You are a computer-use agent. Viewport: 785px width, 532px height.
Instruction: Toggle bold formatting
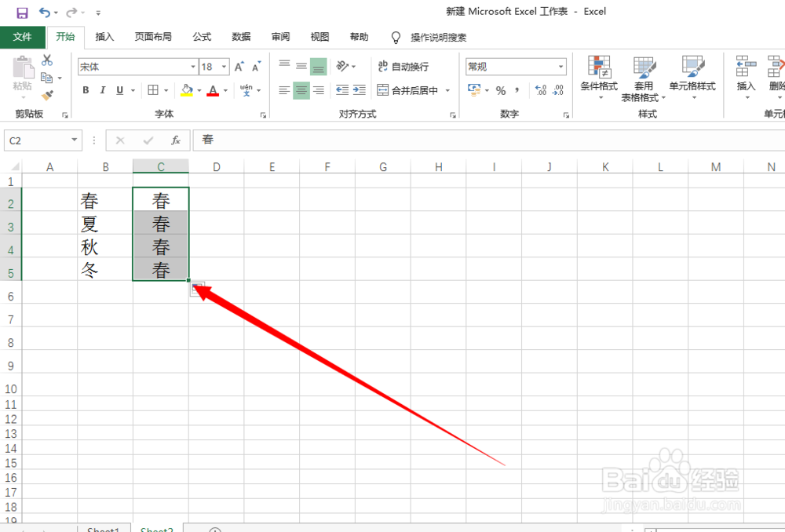86,90
